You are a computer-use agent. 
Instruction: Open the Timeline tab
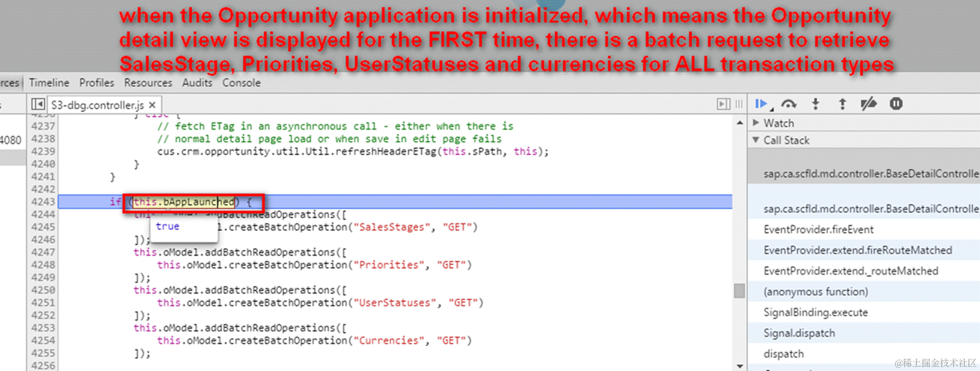coord(49,83)
